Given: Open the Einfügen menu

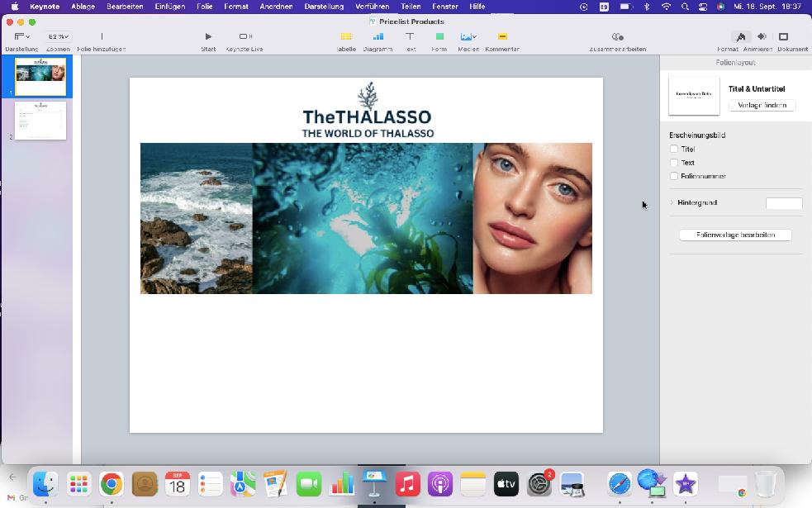Looking at the screenshot, I should [170, 7].
